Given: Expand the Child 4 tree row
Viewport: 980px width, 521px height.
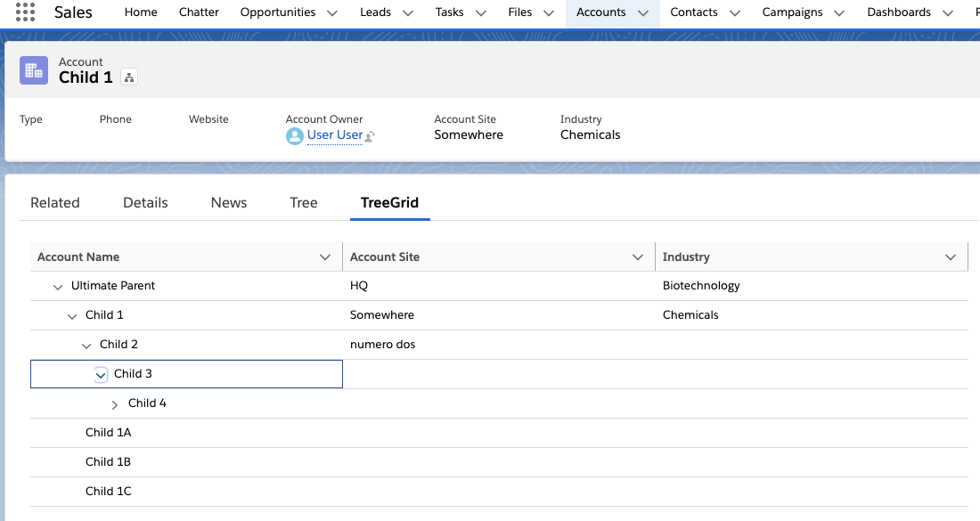Looking at the screenshot, I should pos(115,404).
